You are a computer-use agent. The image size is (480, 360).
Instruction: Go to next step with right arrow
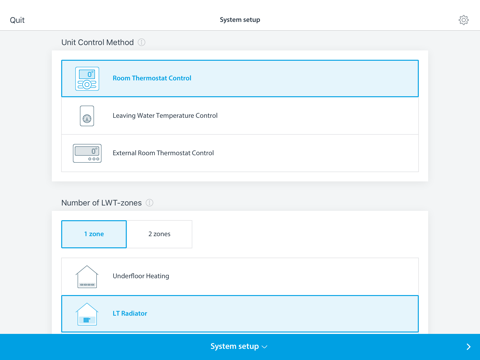[x=468, y=347]
